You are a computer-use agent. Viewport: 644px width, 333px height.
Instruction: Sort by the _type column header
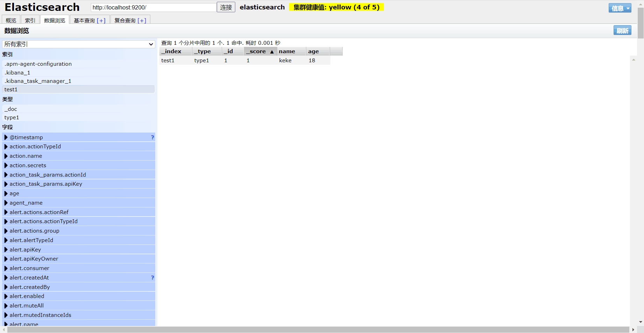[207, 51]
